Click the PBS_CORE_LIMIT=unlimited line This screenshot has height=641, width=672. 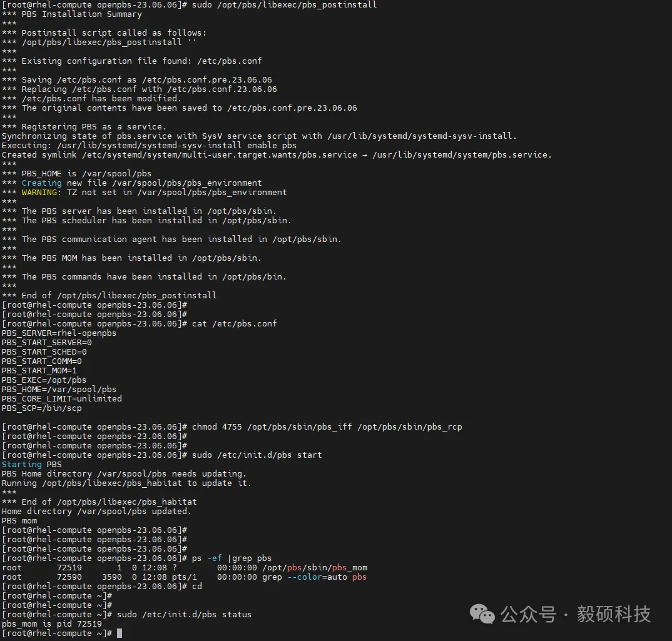click(x=61, y=398)
